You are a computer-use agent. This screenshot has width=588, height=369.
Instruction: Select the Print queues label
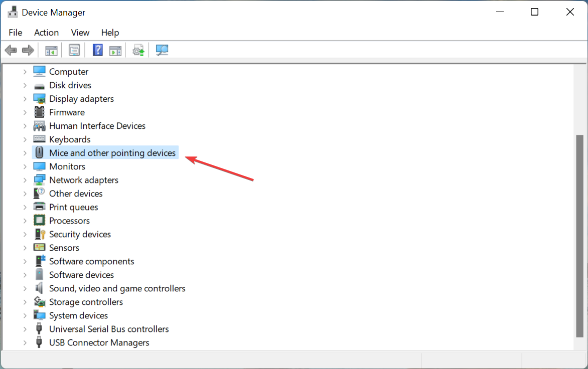click(x=73, y=207)
